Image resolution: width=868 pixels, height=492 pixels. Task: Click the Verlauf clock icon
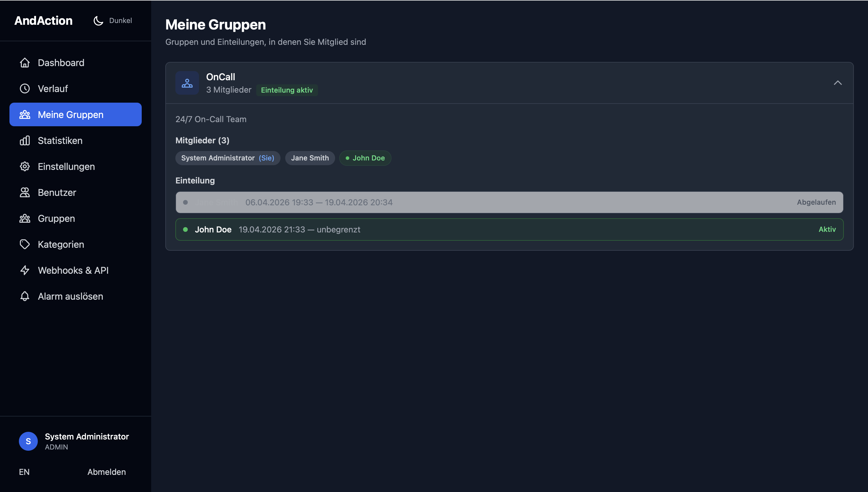click(25, 88)
